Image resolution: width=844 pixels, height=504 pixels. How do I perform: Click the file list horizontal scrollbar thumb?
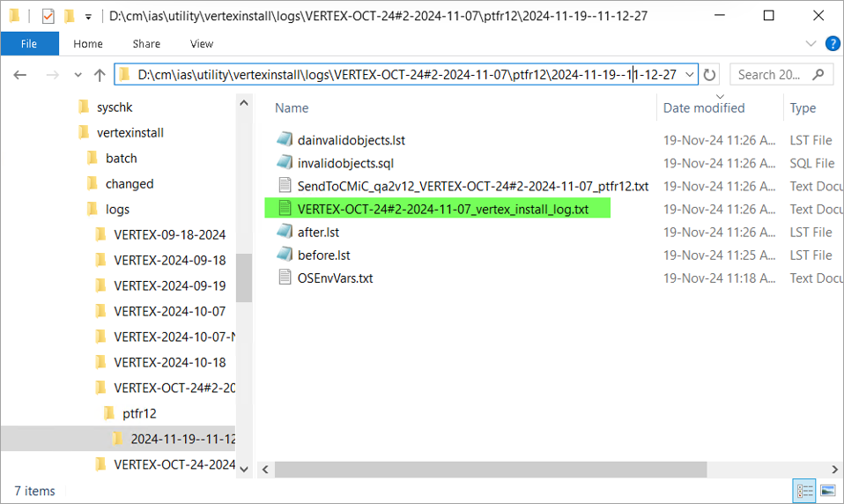491,470
